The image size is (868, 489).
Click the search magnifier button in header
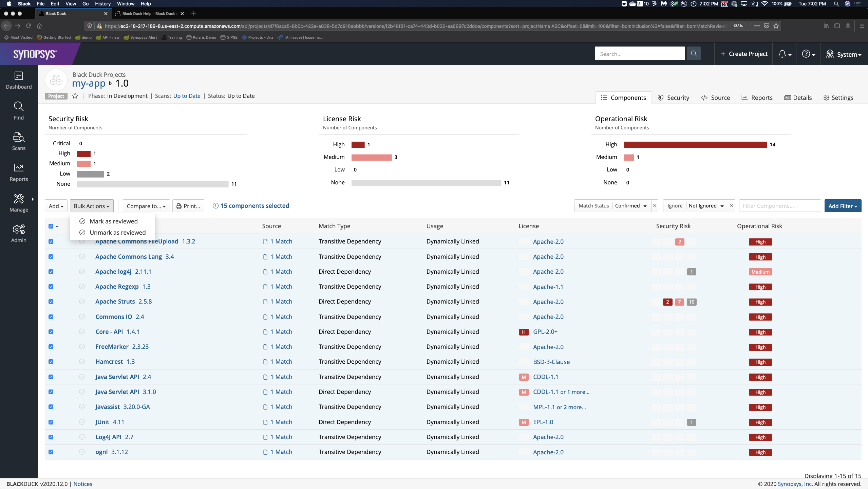pos(694,54)
